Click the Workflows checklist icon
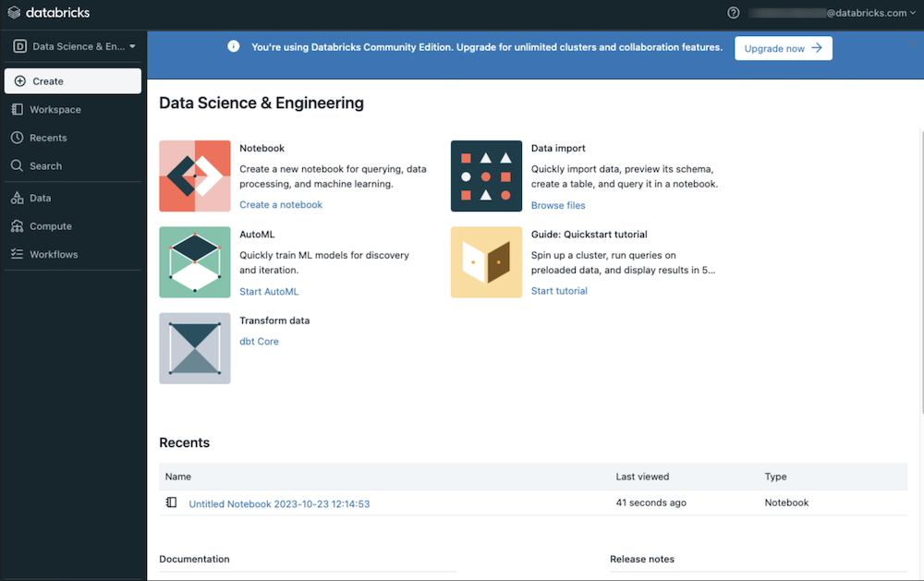This screenshot has height=581, width=924. point(17,254)
